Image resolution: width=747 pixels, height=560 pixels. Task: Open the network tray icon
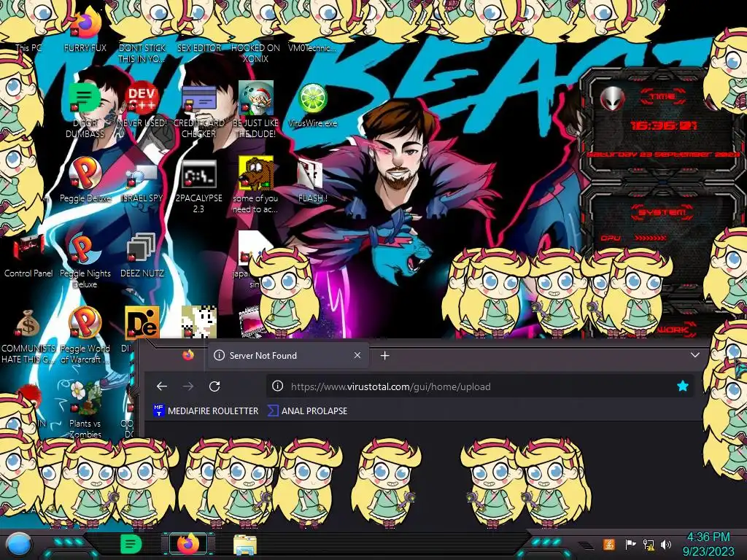[649, 544]
